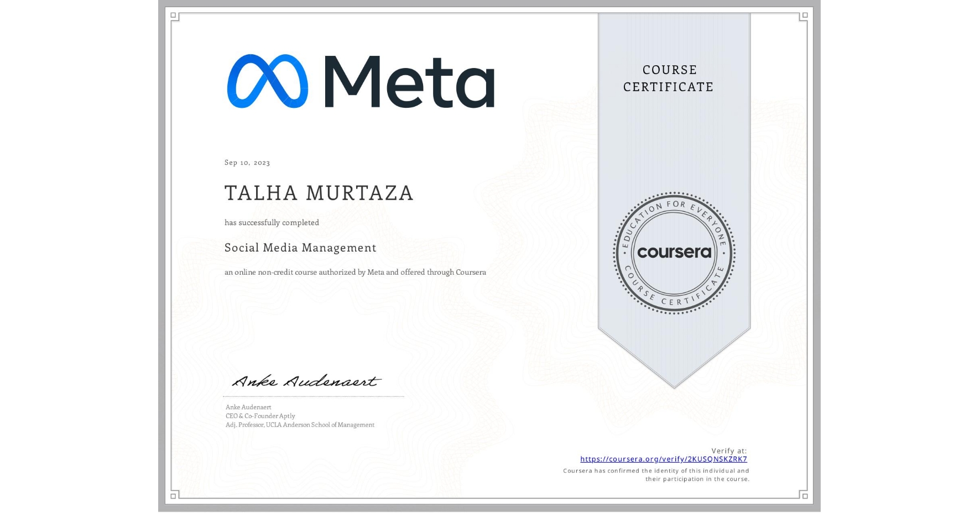Select the recipient name TALHA MURTAZA
The image size is (980, 513).
point(319,193)
